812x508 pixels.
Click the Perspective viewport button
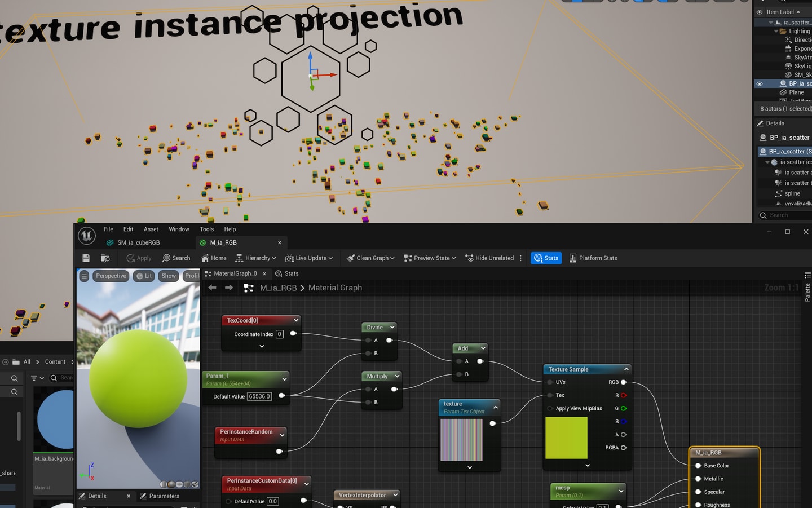tap(111, 276)
